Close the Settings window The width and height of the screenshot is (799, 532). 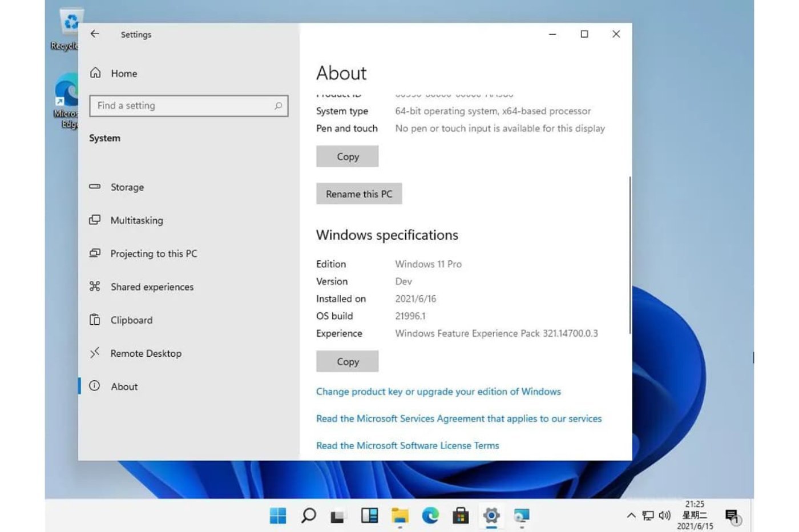coord(616,34)
